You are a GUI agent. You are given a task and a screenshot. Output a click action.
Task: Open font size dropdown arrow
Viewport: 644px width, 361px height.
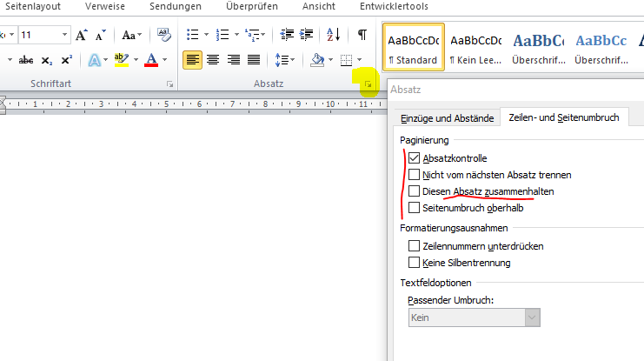point(64,35)
